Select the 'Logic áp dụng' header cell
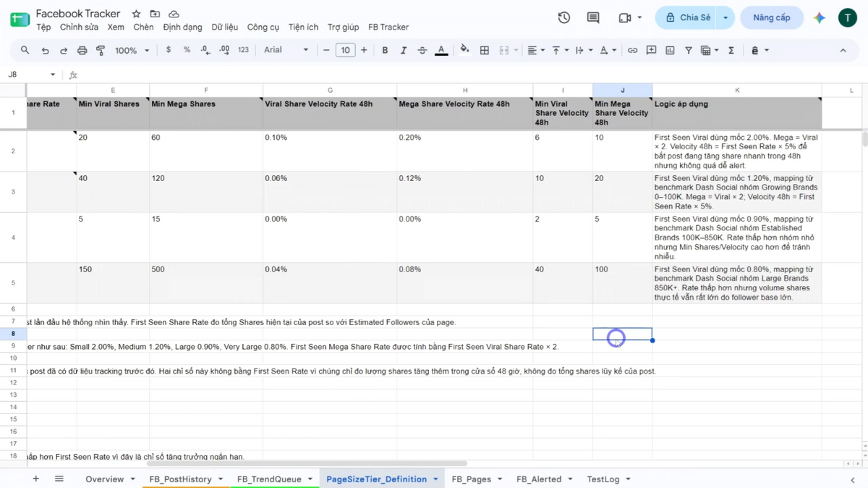The height and width of the screenshot is (488, 868). click(737, 113)
